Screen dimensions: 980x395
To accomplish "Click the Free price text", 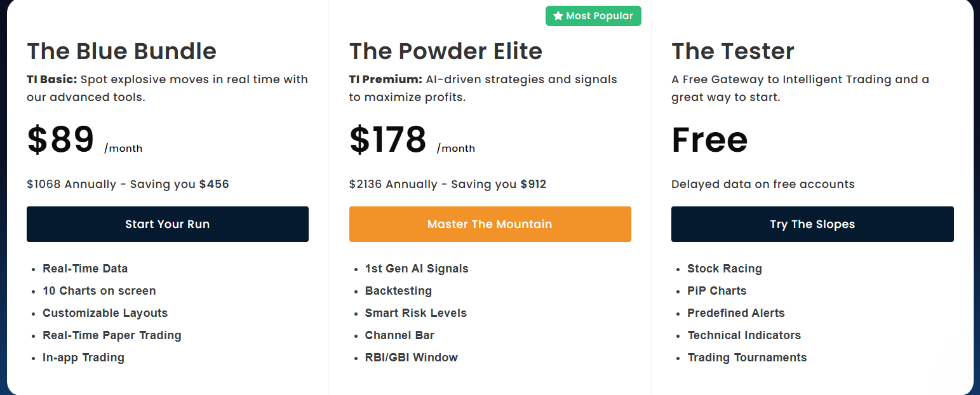I will [x=709, y=140].
